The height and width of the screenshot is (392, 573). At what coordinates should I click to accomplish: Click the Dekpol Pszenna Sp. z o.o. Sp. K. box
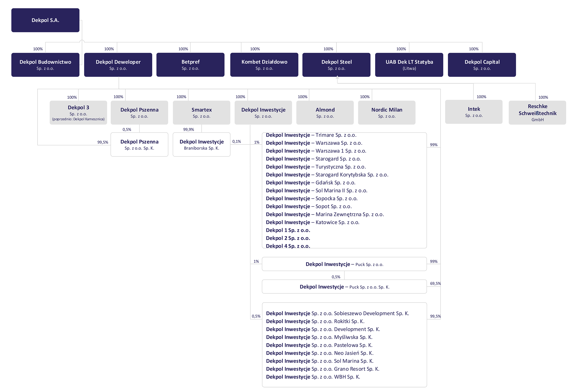pos(139,145)
